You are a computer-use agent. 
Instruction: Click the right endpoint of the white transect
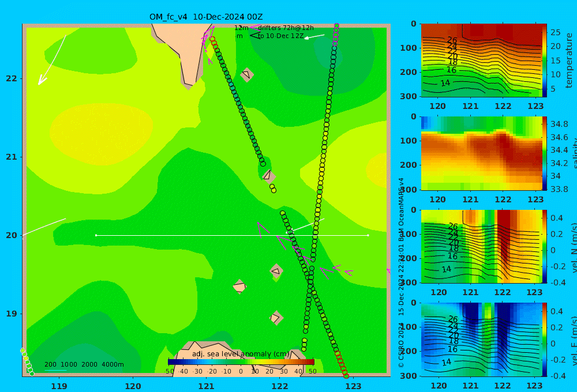point(368,235)
